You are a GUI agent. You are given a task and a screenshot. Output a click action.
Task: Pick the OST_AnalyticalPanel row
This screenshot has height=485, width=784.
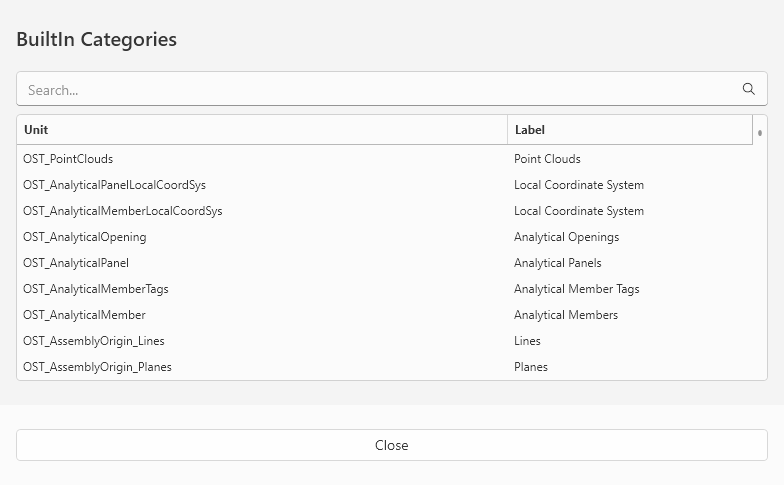(x=76, y=263)
